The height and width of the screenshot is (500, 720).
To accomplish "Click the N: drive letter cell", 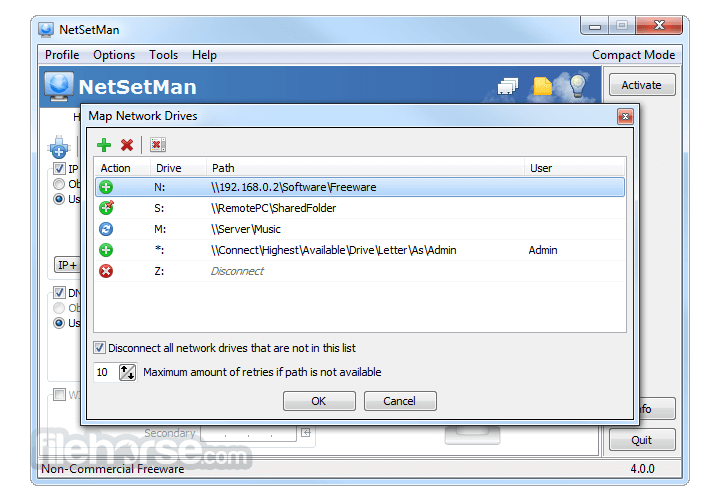I will click(159, 187).
